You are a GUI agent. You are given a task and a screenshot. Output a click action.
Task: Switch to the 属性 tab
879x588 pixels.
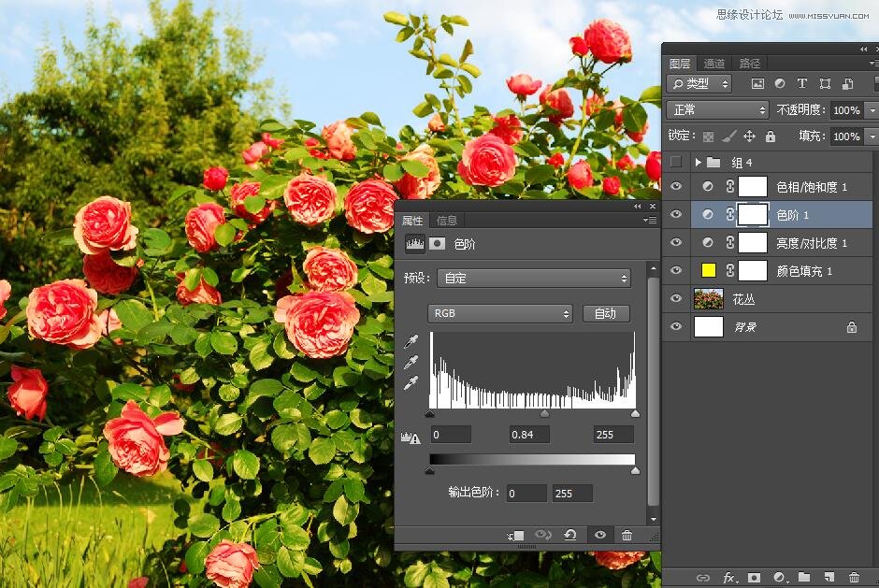pos(412,221)
